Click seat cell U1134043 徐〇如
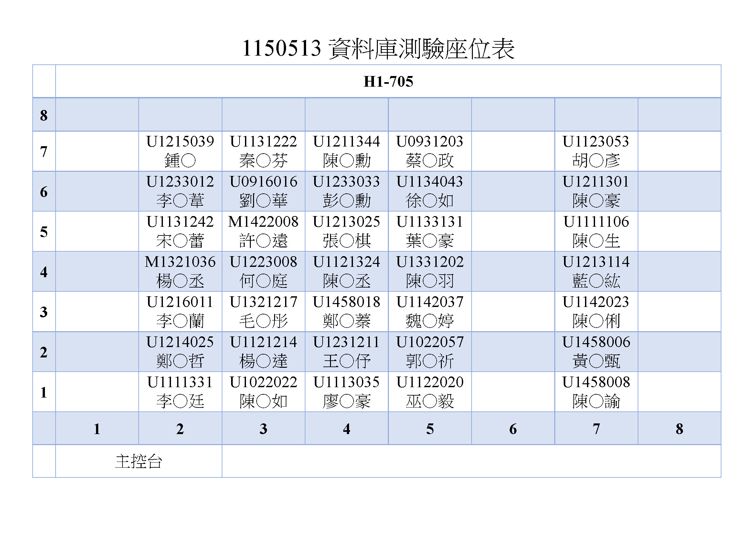Image resolution: width=756 pixels, height=535 pixels. coord(430,191)
